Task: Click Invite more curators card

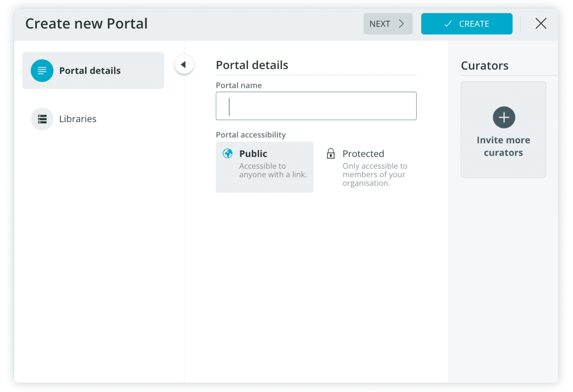Action: pos(503,129)
